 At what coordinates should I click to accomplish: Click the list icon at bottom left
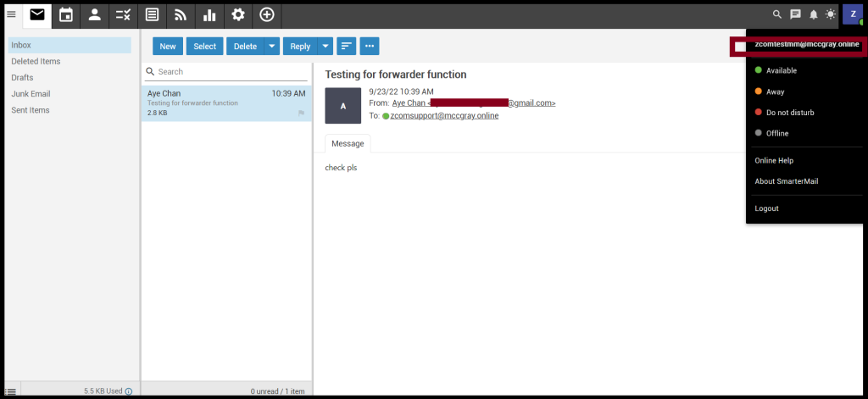click(x=10, y=392)
